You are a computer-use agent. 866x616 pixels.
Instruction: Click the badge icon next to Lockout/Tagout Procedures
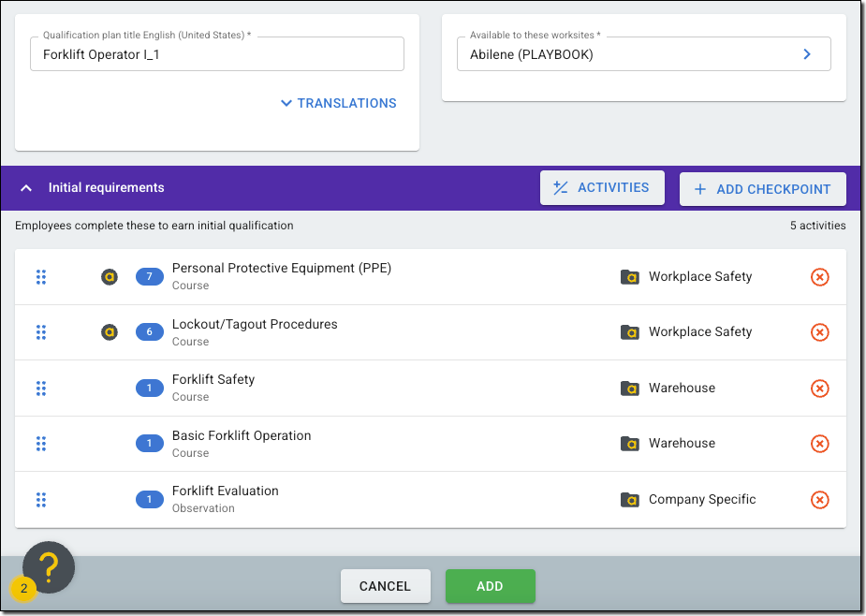(x=110, y=332)
